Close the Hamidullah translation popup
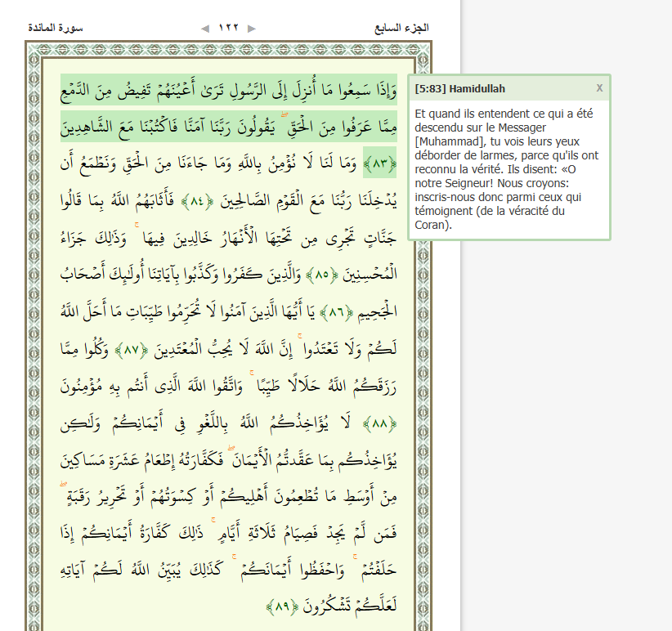The width and height of the screenshot is (672, 631). [599, 87]
